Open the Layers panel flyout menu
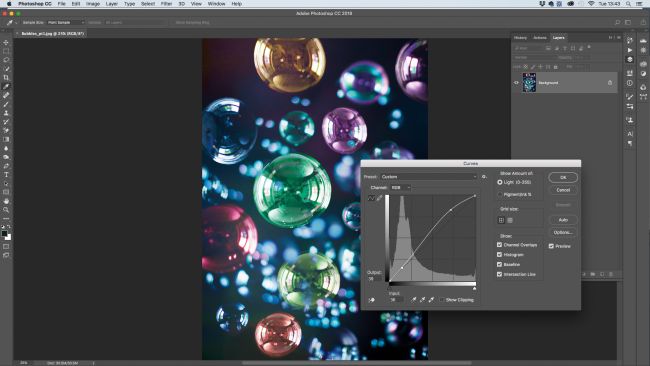The width and height of the screenshot is (650, 366). (x=618, y=38)
